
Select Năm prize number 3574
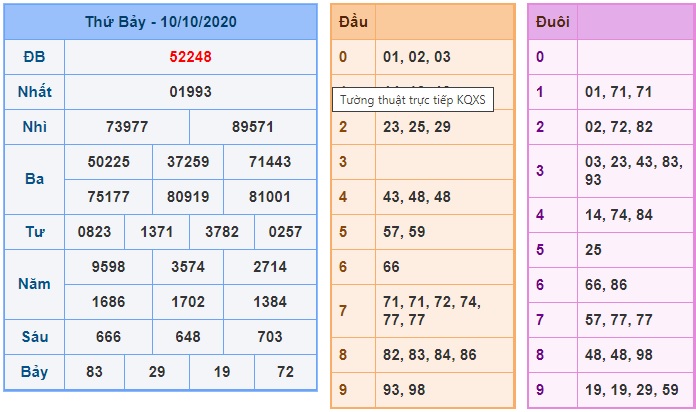point(188,267)
